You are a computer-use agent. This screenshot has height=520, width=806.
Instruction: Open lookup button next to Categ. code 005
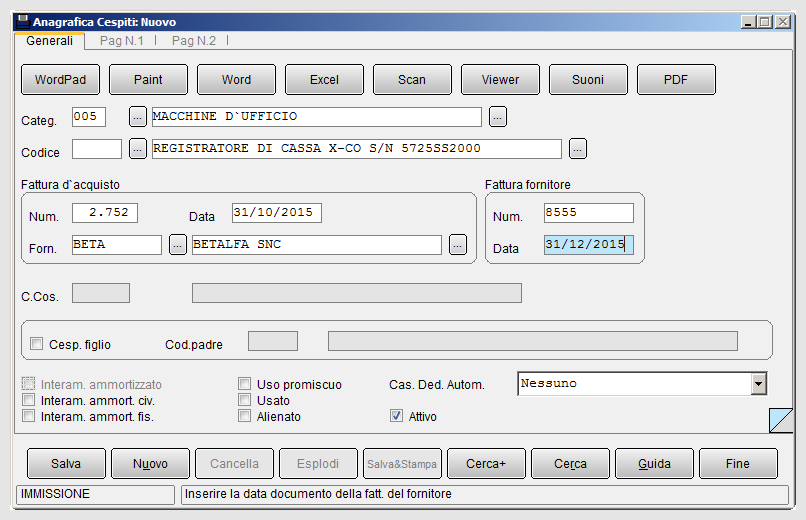(137, 117)
